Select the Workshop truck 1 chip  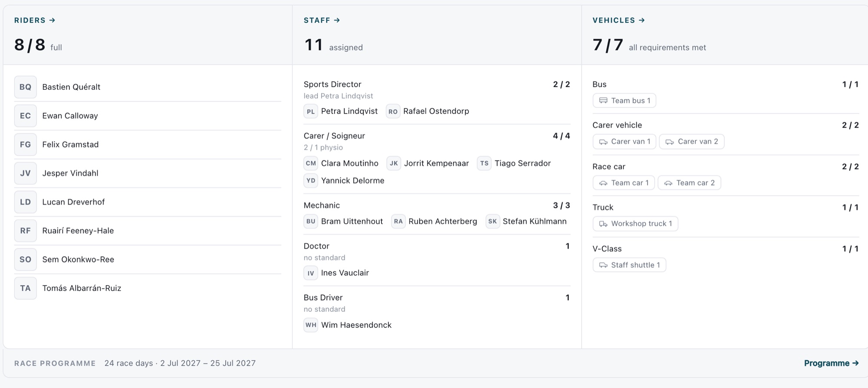tap(635, 224)
